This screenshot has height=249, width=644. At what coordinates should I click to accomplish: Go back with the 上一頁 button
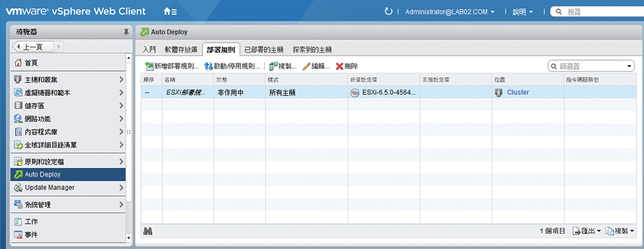33,47
